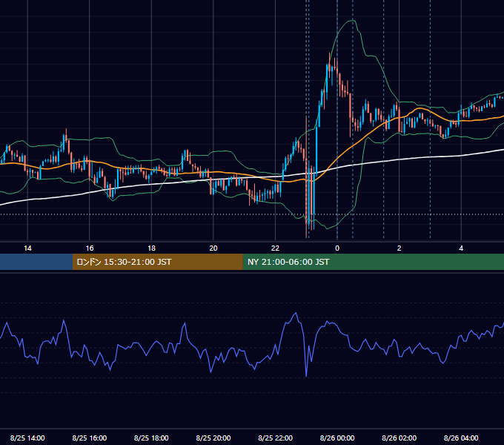Click the 8/26 00:00 date label
The image size is (504, 445).
point(337,438)
